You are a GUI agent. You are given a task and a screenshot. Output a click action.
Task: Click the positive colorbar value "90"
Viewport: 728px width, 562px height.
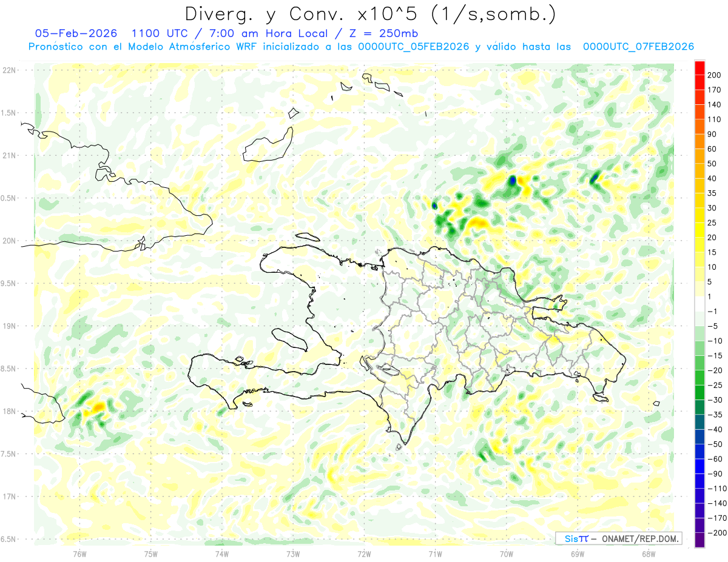pyautogui.click(x=713, y=134)
